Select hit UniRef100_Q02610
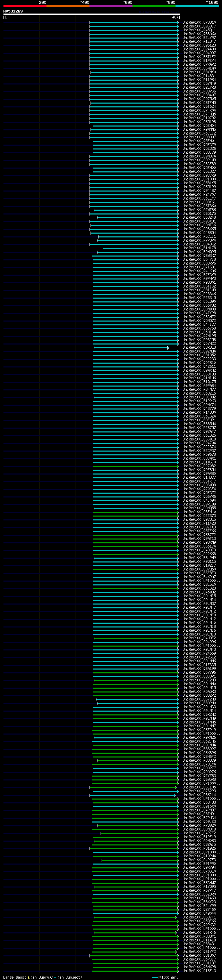The height and width of the screenshot is (980, 222). click(199, 363)
